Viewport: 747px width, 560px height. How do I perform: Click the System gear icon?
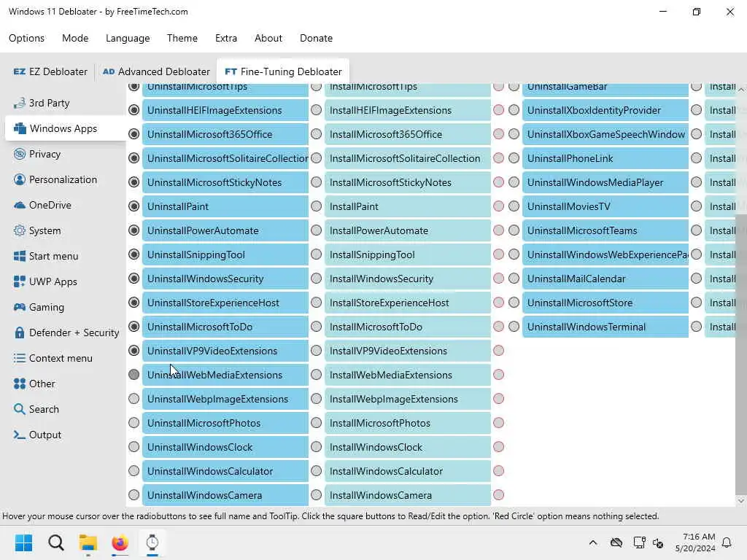coord(20,230)
